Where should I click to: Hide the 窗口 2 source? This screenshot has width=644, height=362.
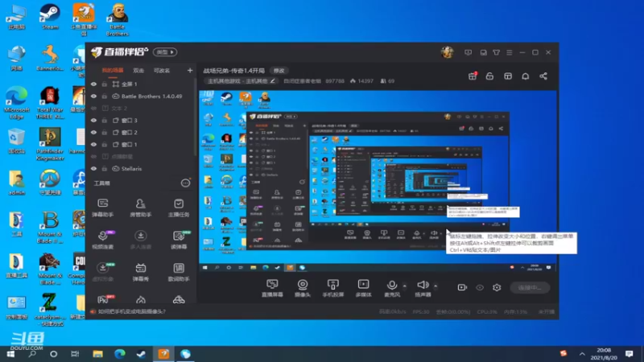point(93,133)
